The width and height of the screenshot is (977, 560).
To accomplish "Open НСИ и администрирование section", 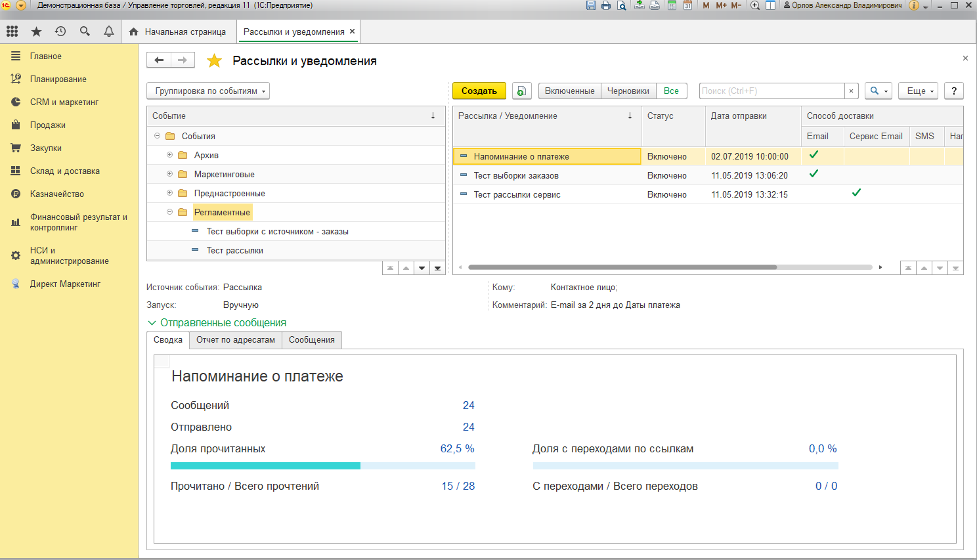I will pyautogui.click(x=70, y=255).
